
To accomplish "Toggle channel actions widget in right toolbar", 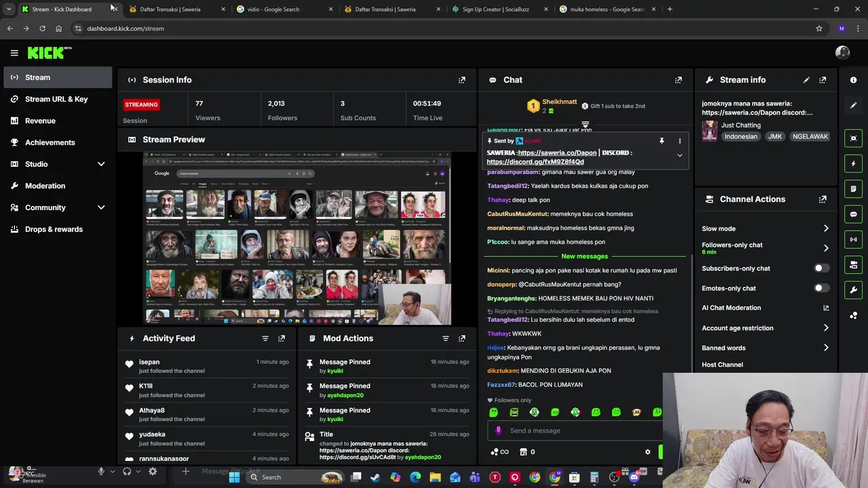I will click(x=853, y=265).
